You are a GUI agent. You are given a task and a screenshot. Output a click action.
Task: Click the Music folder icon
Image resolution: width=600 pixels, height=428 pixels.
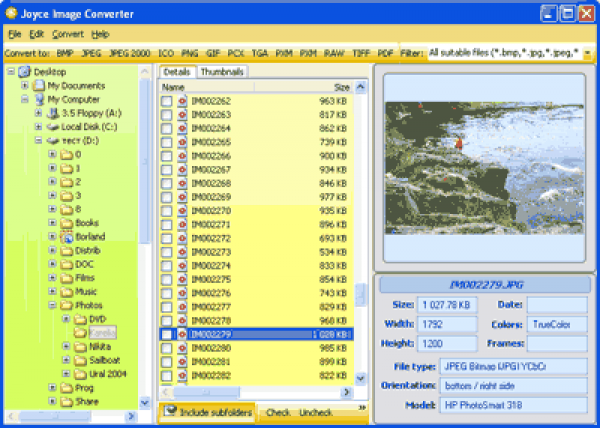[67, 292]
